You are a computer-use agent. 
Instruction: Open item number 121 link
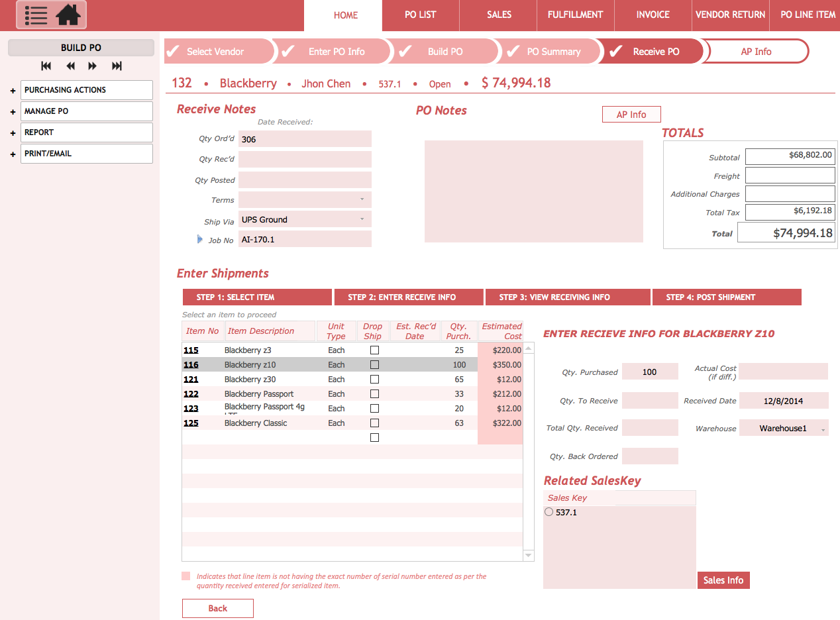191,380
